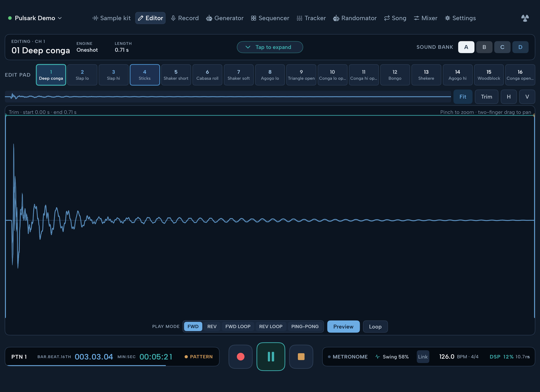This screenshot has height=392, width=540.
Task: Open the Mixer tab
Action: click(426, 18)
